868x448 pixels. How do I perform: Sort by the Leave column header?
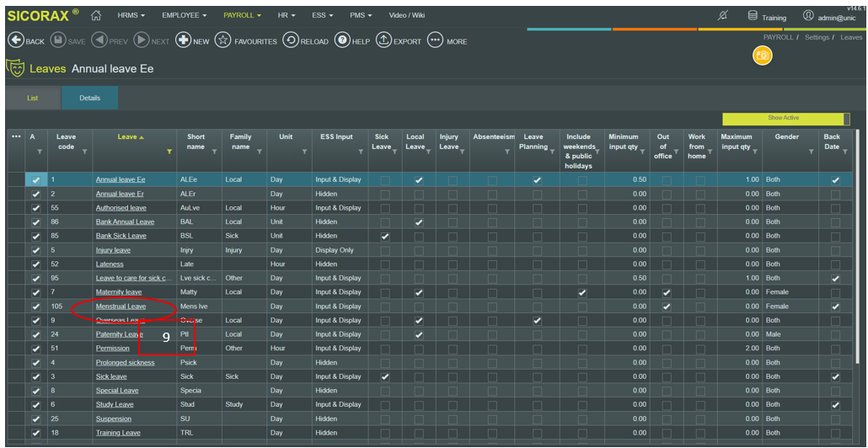131,136
